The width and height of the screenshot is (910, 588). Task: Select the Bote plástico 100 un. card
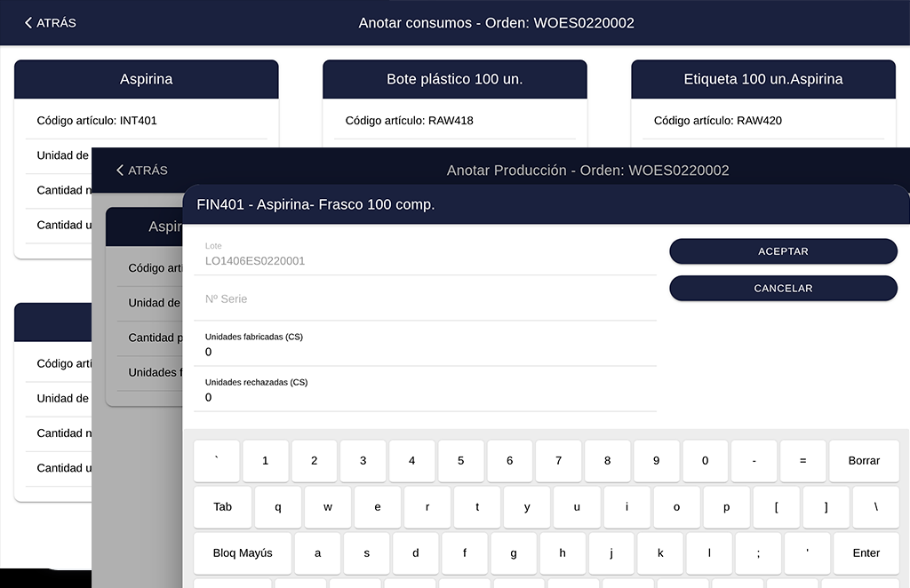click(454, 78)
